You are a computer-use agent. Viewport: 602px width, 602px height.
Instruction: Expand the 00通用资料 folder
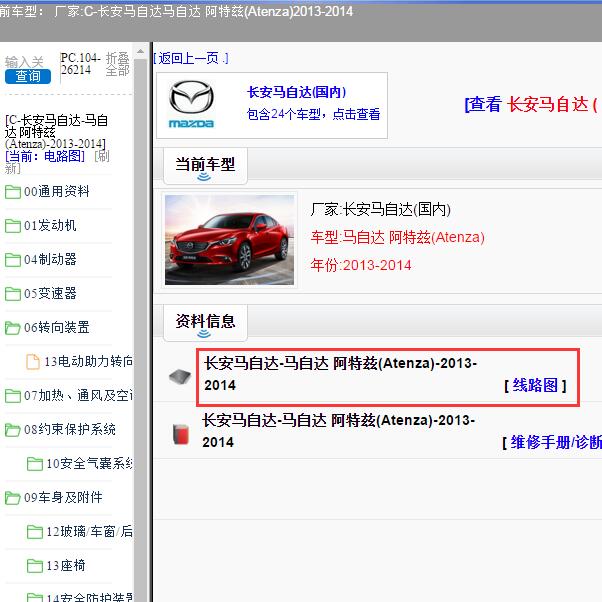click(56, 191)
